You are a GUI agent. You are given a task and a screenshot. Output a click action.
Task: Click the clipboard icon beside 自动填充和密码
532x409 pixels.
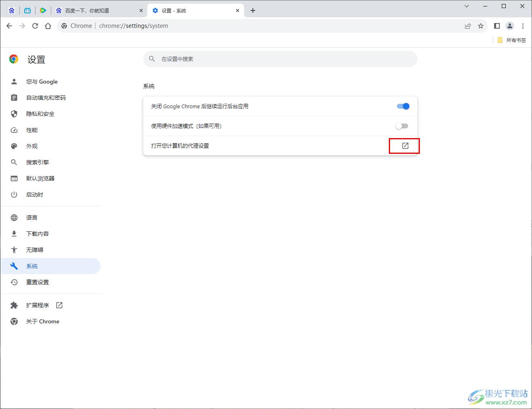click(x=14, y=98)
